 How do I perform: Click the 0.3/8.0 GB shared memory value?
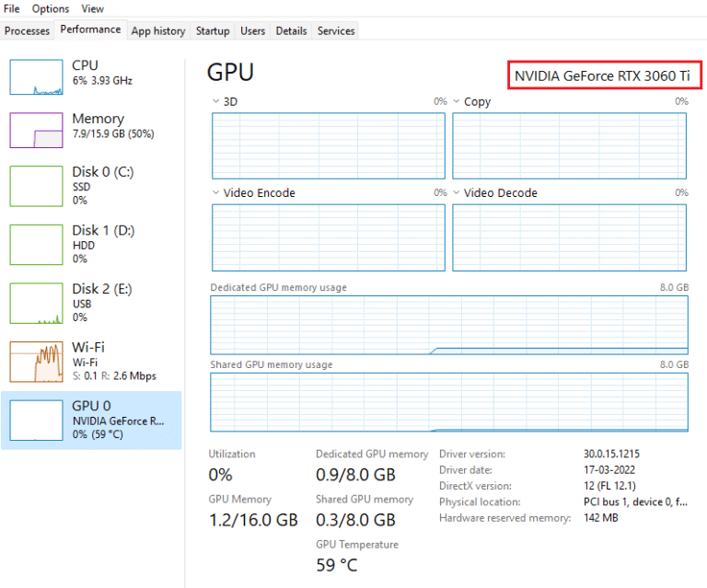[x=355, y=520]
